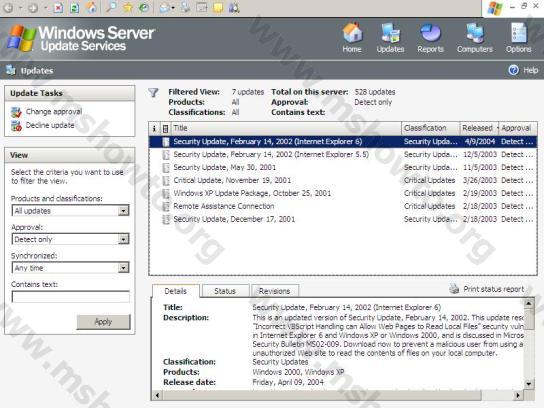The image size is (544, 408).
Task: Click the Details tab
Action: coord(176,291)
